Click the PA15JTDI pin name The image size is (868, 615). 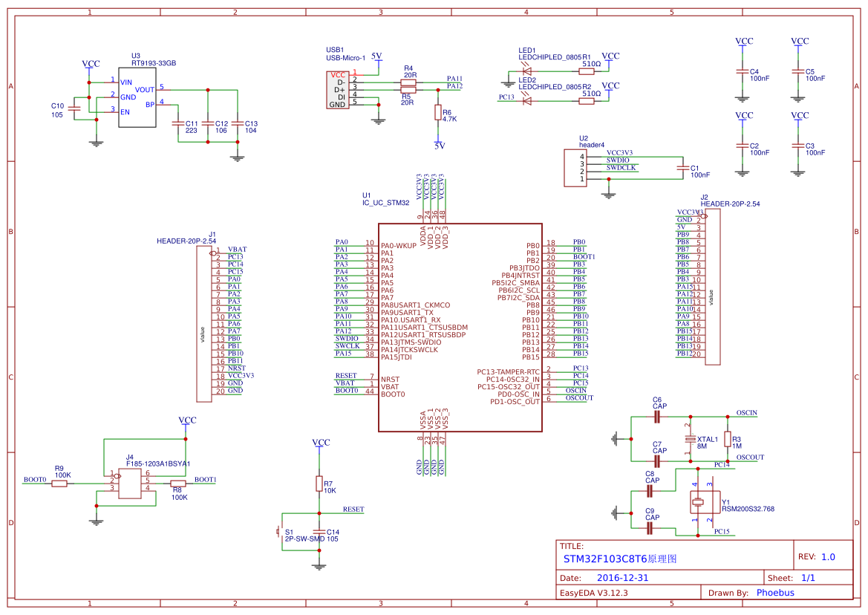click(x=397, y=357)
